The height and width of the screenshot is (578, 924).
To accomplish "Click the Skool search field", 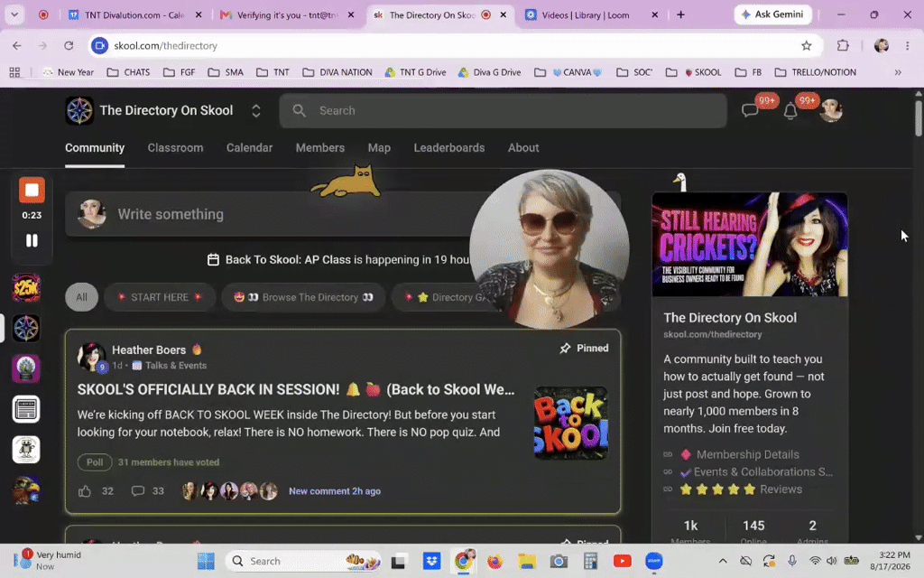I will (504, 110).
